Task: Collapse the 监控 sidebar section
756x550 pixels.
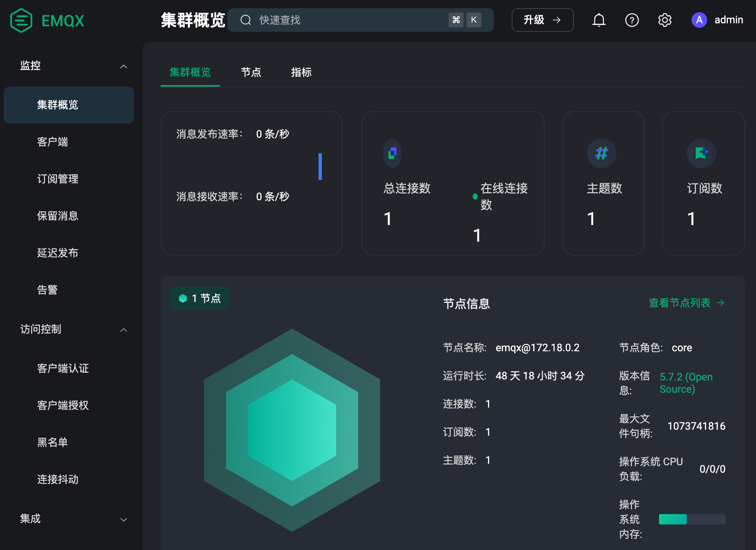Action: tap(124, 66)
